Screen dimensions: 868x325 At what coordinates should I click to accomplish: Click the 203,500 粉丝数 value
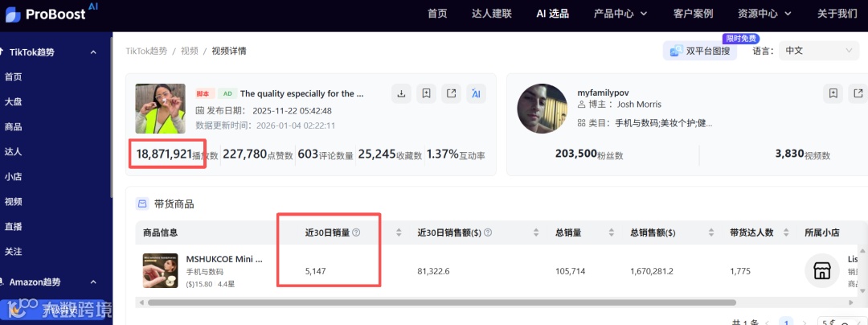click(x=575, y=154)
